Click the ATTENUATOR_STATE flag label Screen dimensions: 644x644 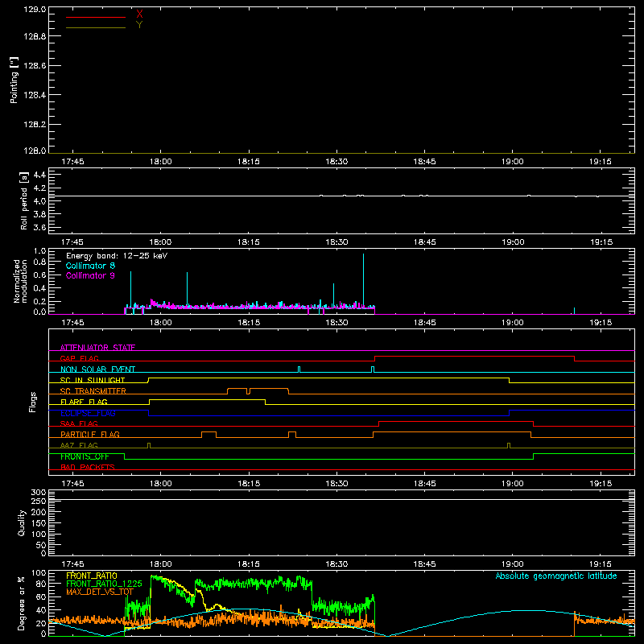(x=97, y=348)
